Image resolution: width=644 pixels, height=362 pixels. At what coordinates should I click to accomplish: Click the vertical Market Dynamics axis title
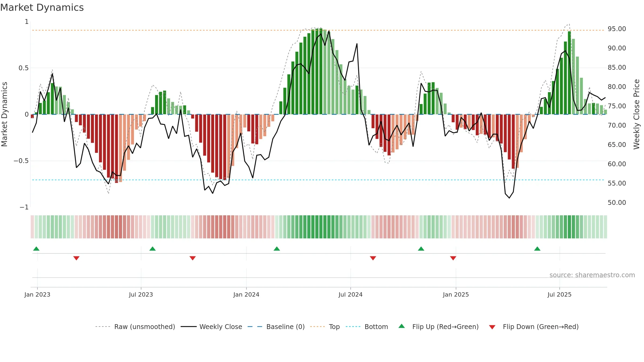(4, 114)
